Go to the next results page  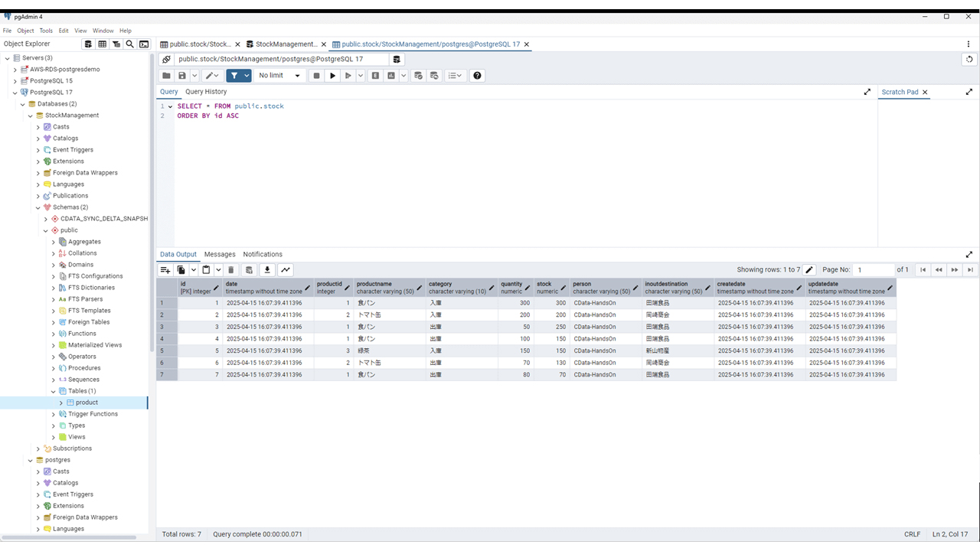(x=955, y=270)
